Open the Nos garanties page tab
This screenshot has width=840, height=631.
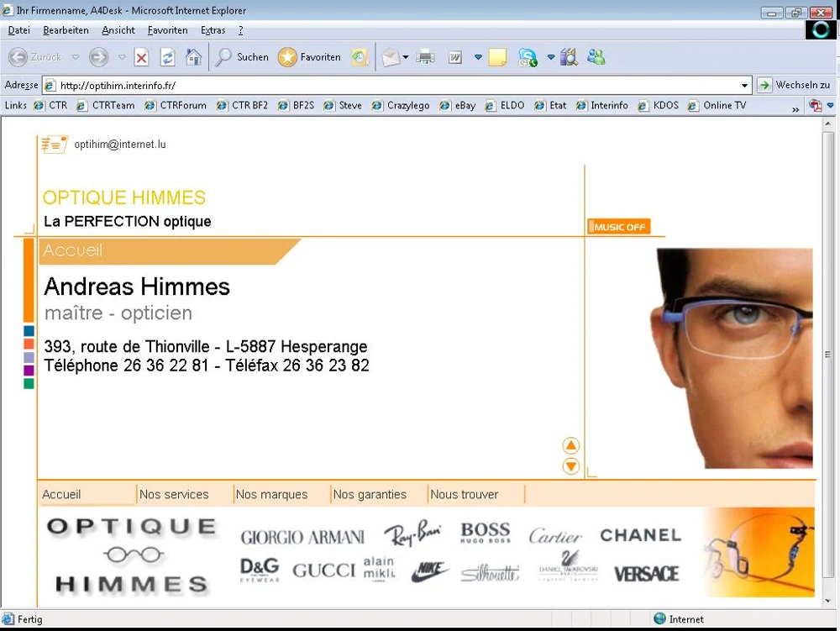tap(370, 494)
